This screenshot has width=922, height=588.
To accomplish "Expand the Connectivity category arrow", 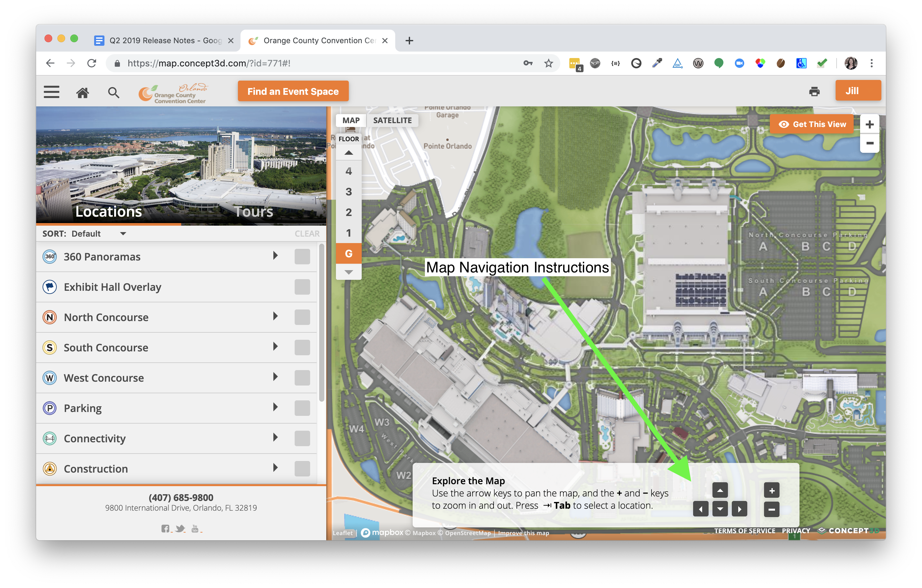I will point(275,437).
